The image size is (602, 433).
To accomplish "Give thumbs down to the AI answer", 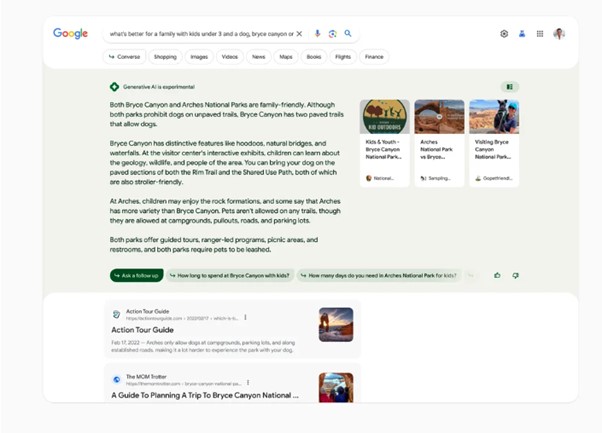I will pyautogui.click(x=516, y=275).
